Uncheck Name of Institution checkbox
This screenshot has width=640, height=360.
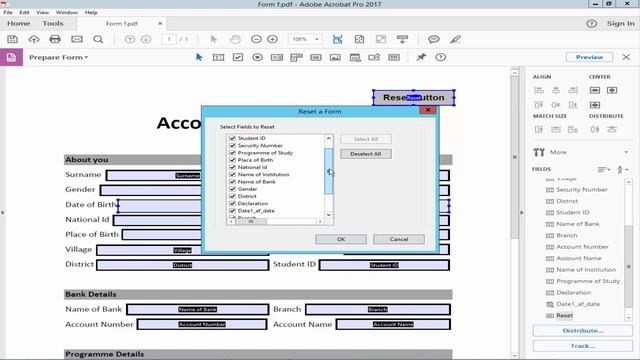pos(232,175)
